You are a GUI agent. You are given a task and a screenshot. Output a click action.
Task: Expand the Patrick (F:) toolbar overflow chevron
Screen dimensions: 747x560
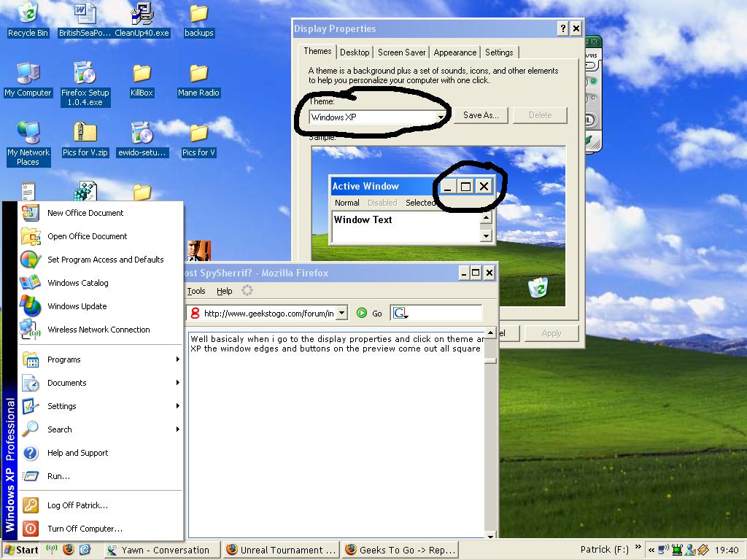(x=638, y=547)
